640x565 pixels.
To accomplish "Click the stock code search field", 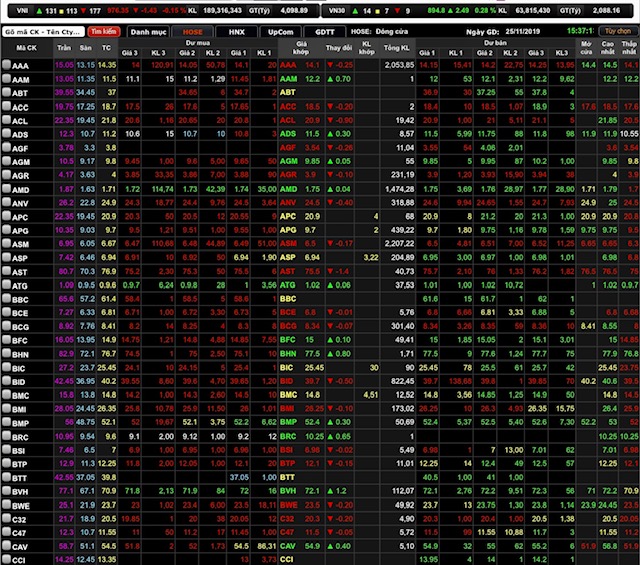I will click(43, 31).
